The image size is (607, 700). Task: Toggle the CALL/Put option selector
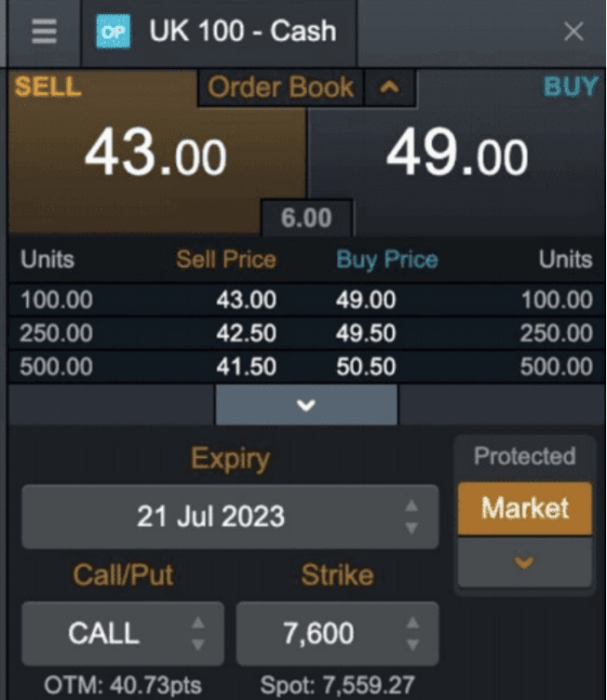pyautogui.click(x=122, y=634)
